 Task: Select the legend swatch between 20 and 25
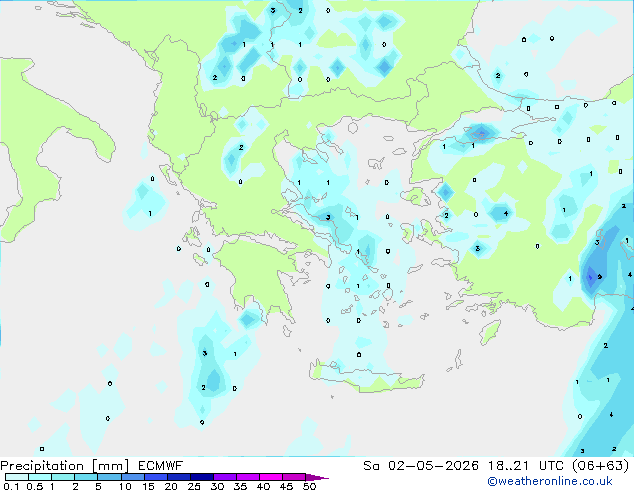pos(179,477)
